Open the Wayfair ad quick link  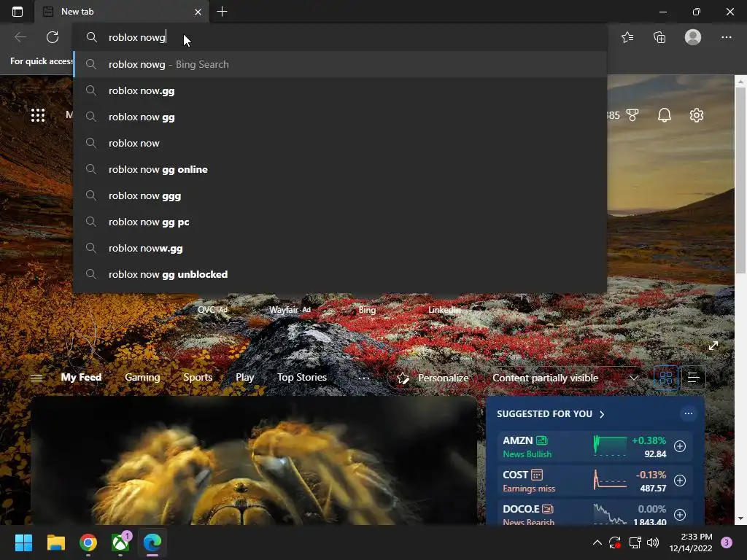pos(290,309)
